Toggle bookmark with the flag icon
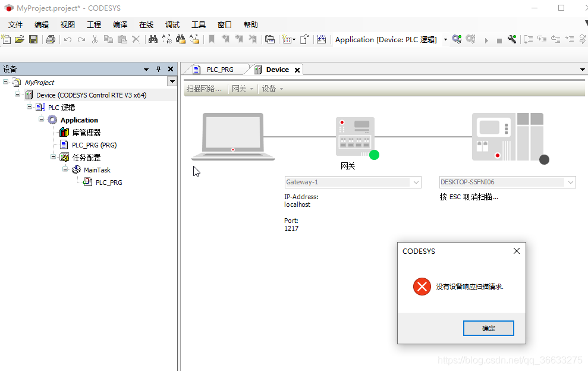 [x=212, y=39]
